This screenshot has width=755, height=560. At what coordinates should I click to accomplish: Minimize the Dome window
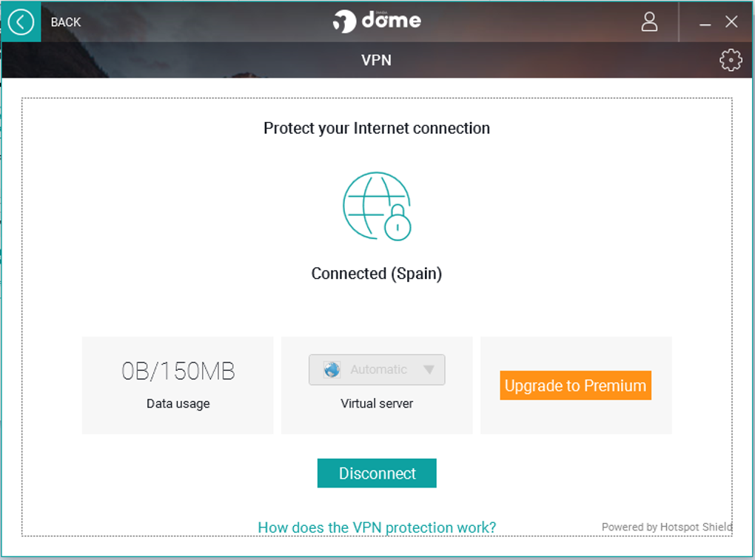[x=705, y=23]
